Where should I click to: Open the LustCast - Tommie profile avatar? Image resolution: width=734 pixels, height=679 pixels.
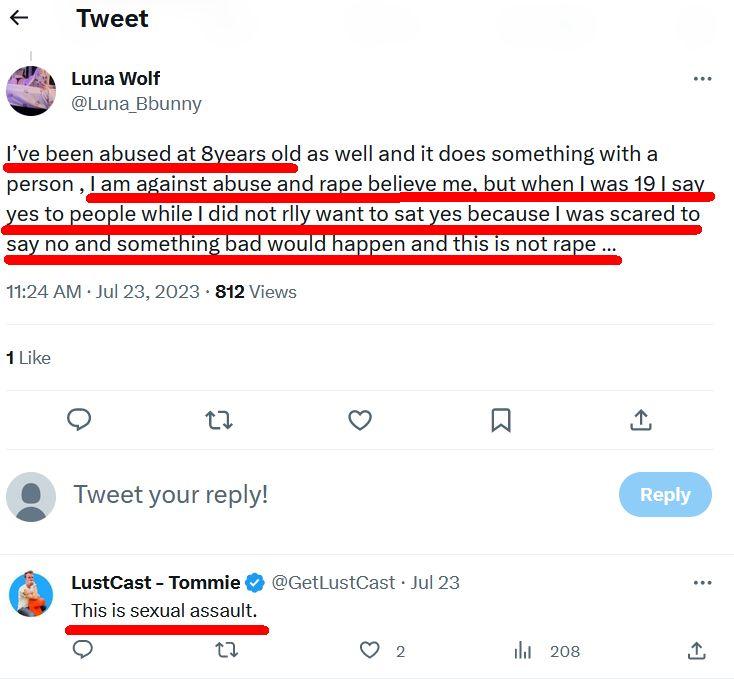31,594
